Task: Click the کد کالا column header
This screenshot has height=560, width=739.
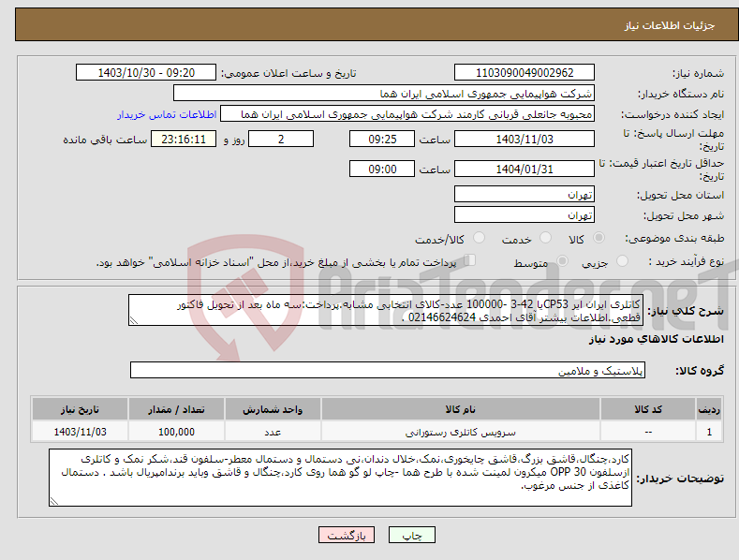Action: coord(648,409)
